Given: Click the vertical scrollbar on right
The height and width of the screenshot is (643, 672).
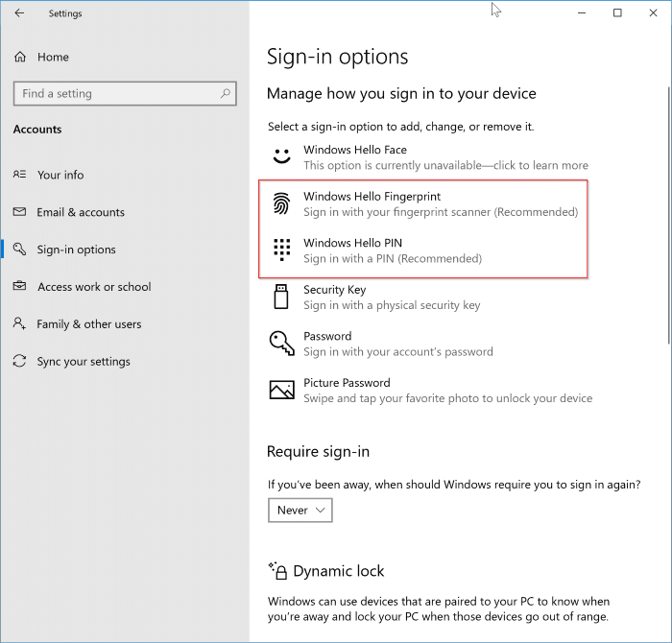Looking at the screenshot, I should point(668,214).
